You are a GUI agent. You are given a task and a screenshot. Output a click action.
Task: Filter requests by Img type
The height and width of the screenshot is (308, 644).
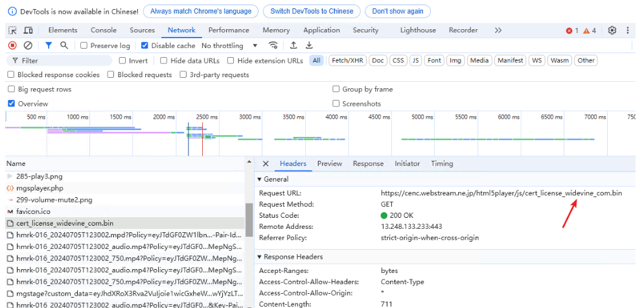tap(455, 60)
